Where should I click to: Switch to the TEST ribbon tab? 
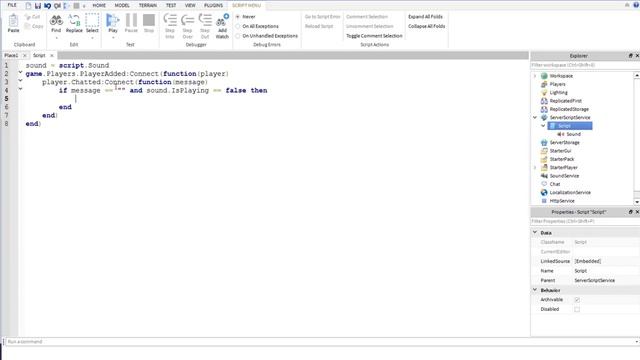(x=171, y=5)
